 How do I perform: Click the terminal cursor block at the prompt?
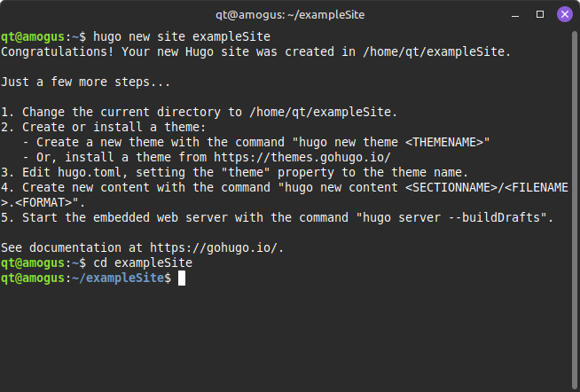182,278
